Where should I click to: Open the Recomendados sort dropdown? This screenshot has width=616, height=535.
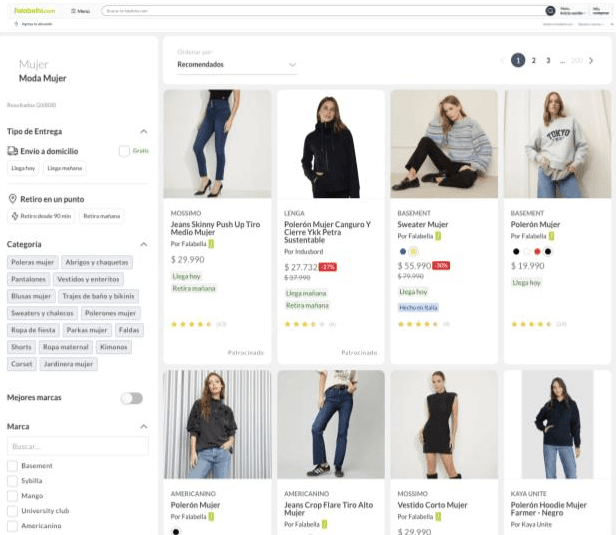(x=236, y=64)
